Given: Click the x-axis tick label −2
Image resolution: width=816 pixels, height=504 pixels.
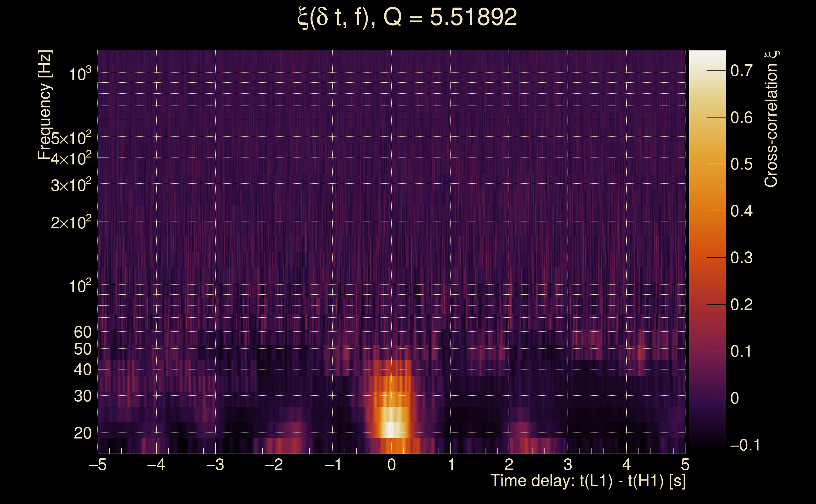Looking at the screenshot, I should pos(274,465).
